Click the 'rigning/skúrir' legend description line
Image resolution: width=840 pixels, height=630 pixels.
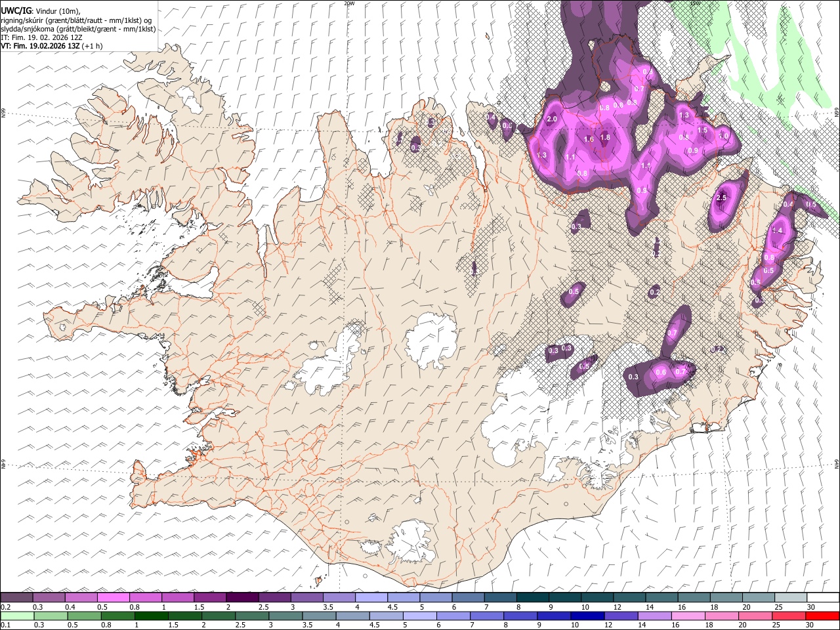[x=76, y=20]
